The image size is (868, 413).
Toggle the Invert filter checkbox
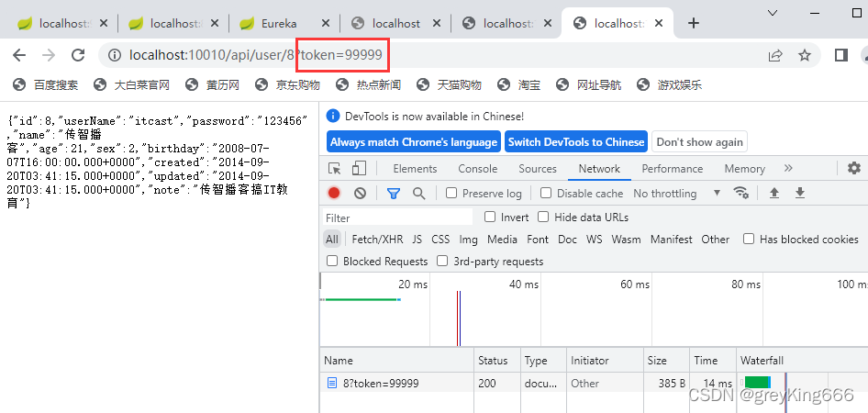[x=489, y=217]
